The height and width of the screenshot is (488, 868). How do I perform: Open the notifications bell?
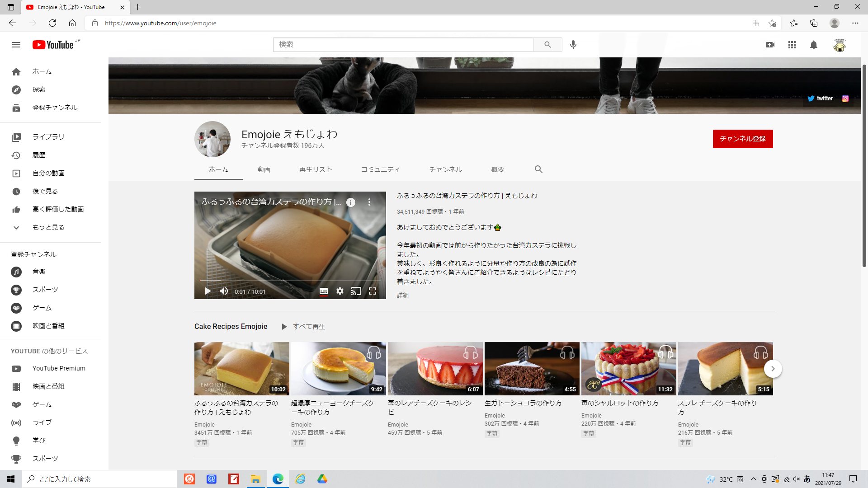(x=814, y=45)
